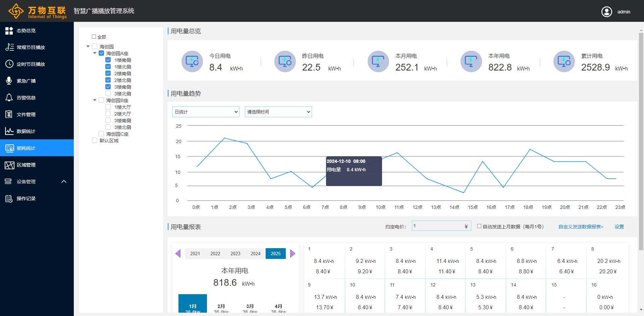This screenshot has width=644, height=316.
Task: Click the 2528.9 累计用电 value
Action: pyautogui.click(x=595, y=67)
